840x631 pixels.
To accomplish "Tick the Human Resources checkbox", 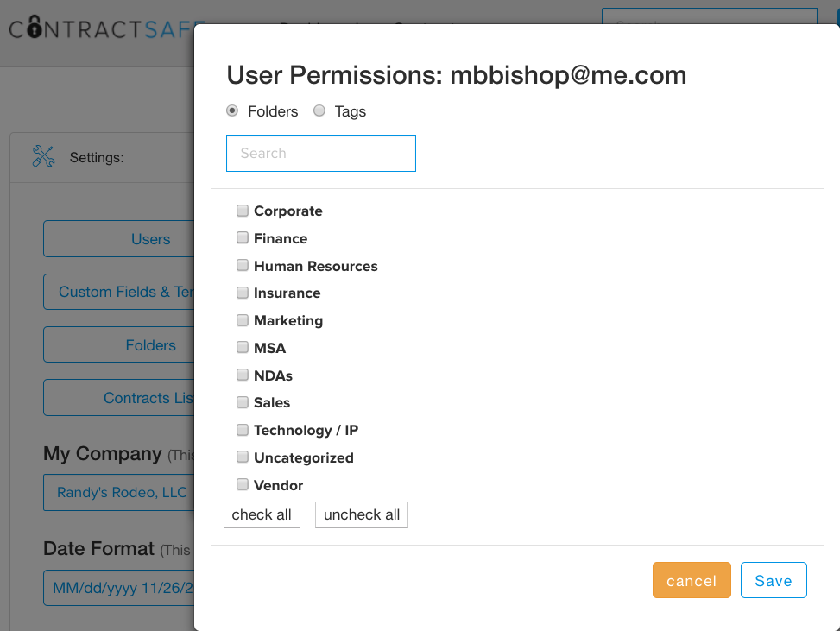I will [243, 266].
